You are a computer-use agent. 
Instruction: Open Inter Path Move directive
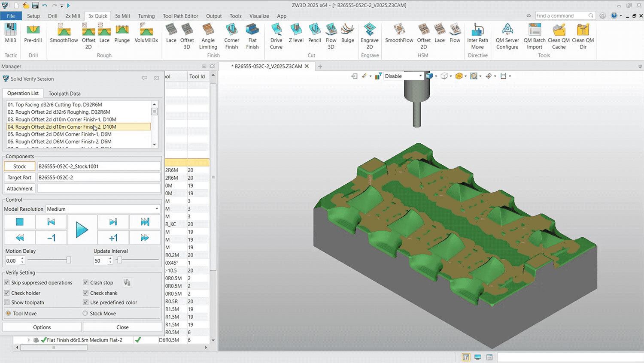(477, 36)
